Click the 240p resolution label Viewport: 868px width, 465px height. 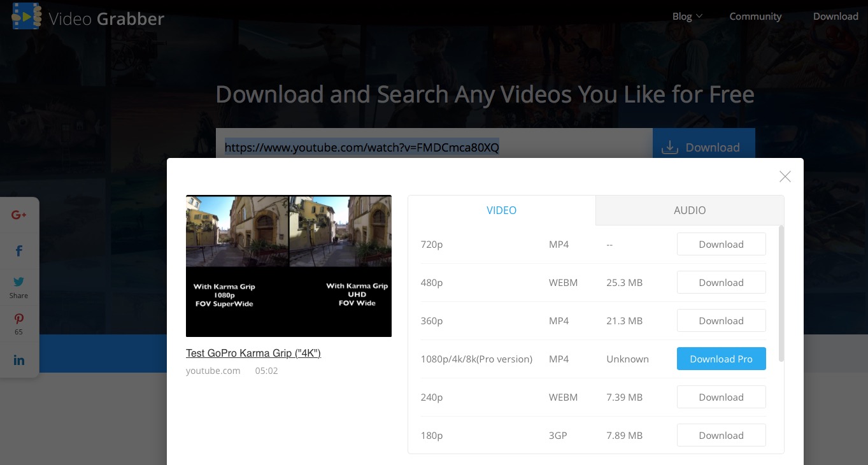(x=432, y=397)
